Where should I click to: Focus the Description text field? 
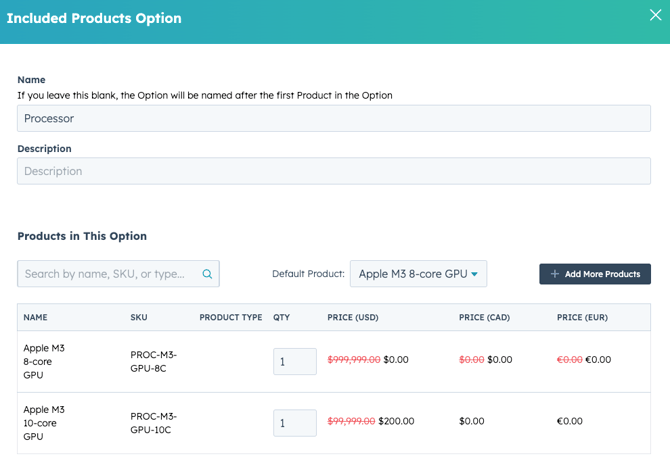[333, 171]
